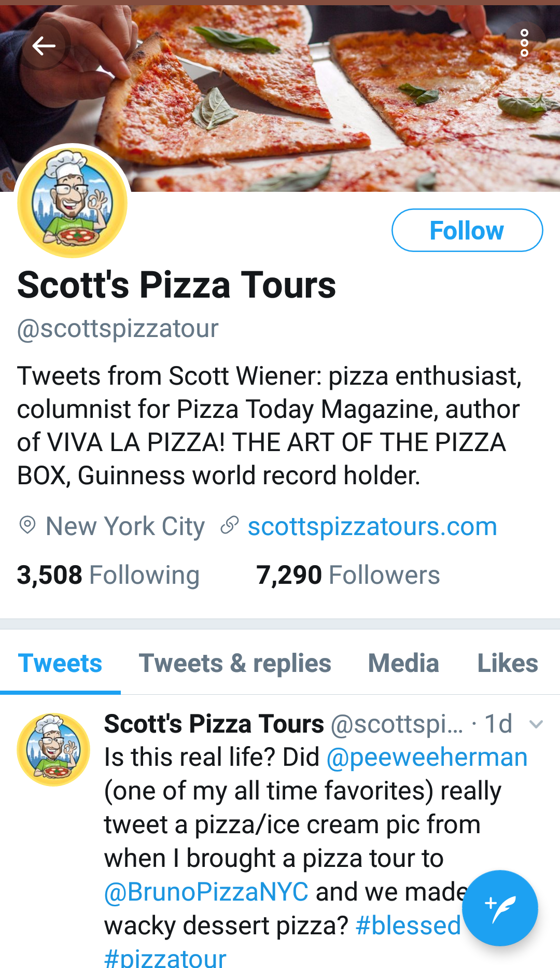The width and height of the screenshot is (560, 968).
Task: View the 7,290 Followers list
Action: coord(348,575)
